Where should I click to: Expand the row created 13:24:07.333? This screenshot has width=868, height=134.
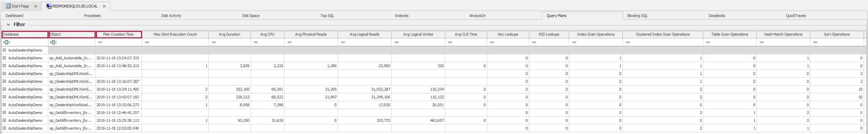click(x=4, y=58)
